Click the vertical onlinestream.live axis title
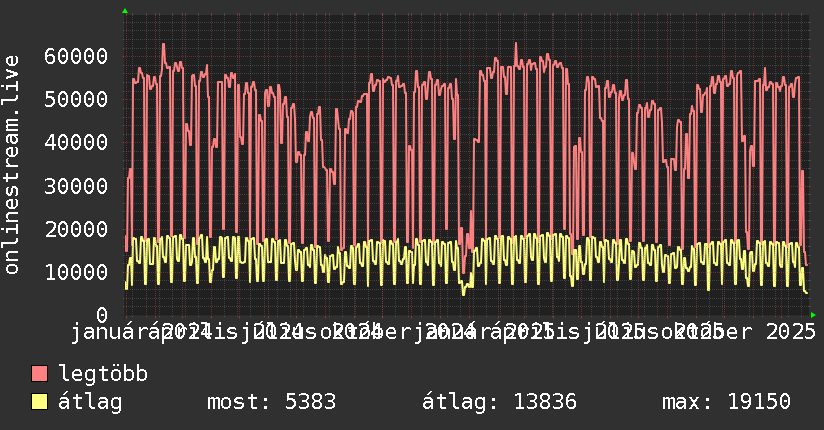The height and width of the screenshot is (430, 824). (12, 180)
